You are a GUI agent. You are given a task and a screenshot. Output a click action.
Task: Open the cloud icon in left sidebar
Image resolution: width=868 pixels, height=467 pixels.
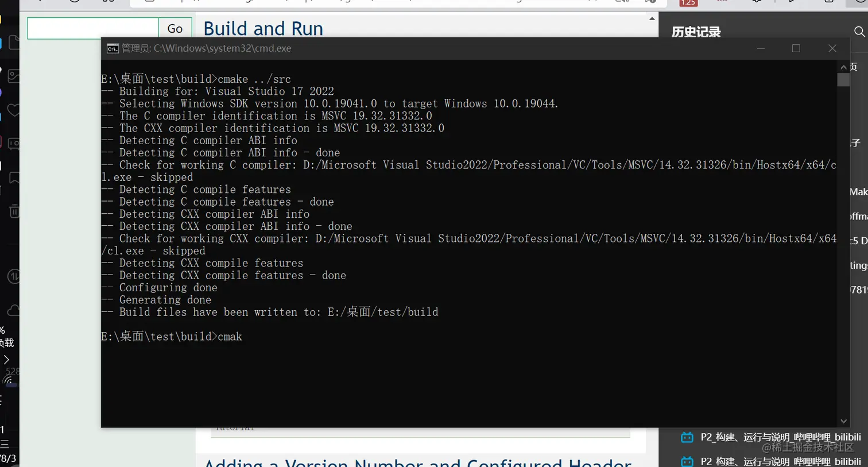point(13,311)
